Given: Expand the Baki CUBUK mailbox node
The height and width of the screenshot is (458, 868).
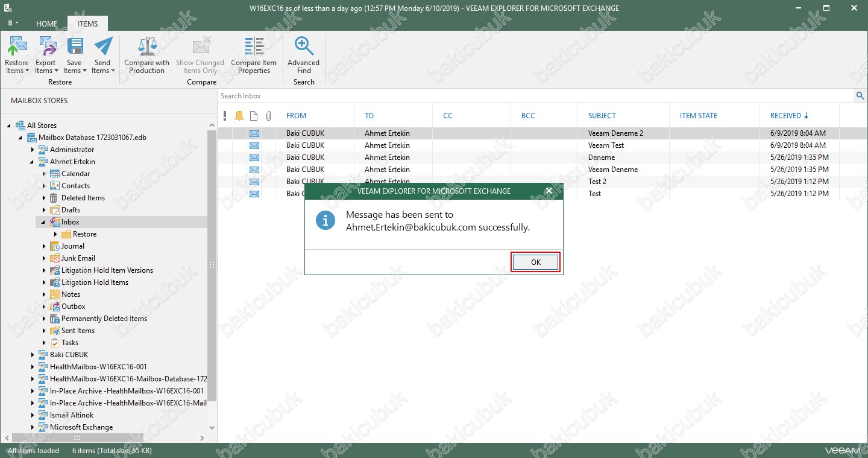Looking at the screenshot, I should pos(33,355).
